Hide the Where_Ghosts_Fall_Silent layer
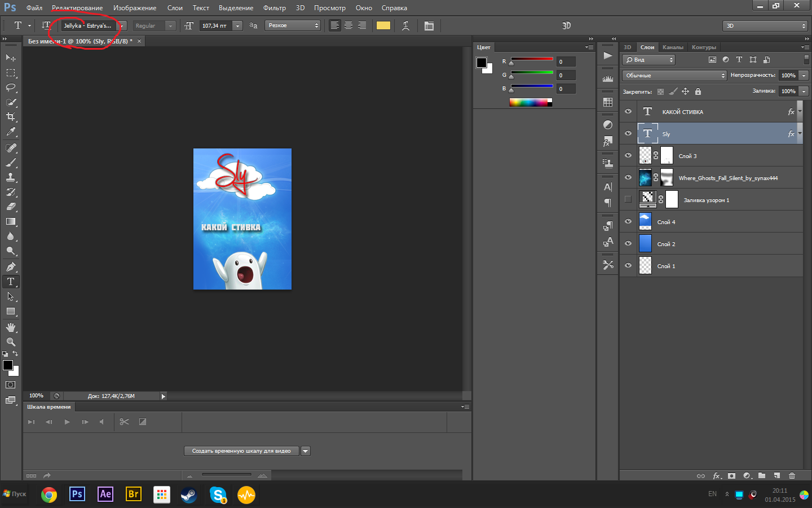 click(x=628, y=178)
